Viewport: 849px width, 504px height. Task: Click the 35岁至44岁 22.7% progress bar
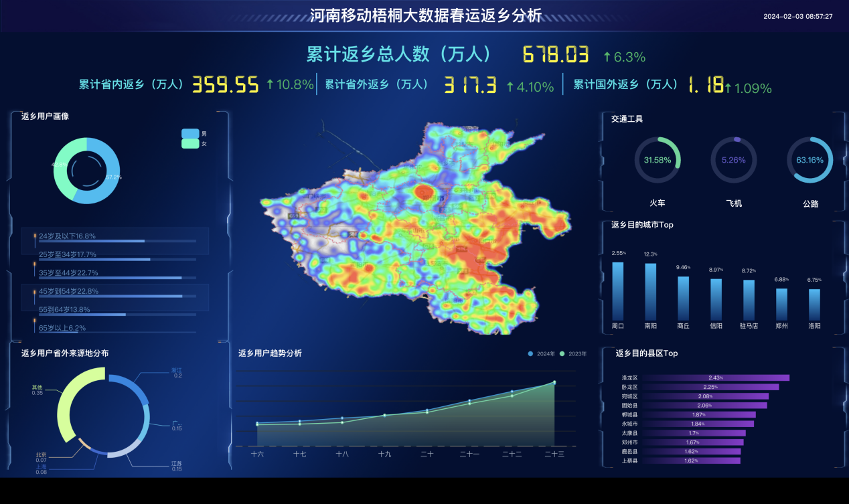(110, 277)
